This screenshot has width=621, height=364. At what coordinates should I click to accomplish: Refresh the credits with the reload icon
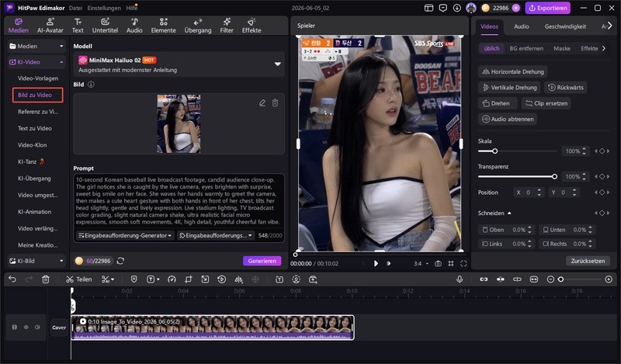click(121, 261)
